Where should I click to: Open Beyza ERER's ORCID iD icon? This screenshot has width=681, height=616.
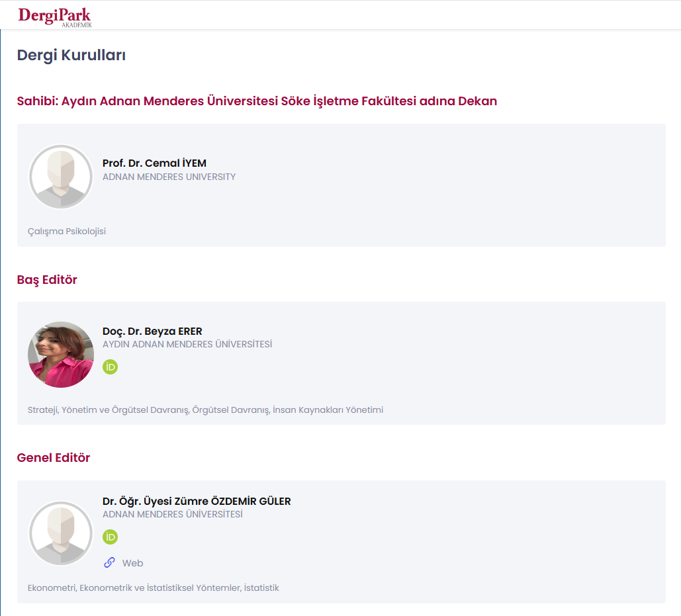(x=110, y=367)
